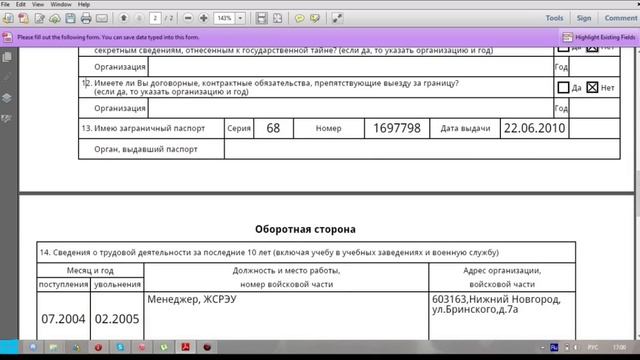Click the Номер field containing 1697798
The width and height of the screenshot is (640, 360).
click(x=397, y=128)
